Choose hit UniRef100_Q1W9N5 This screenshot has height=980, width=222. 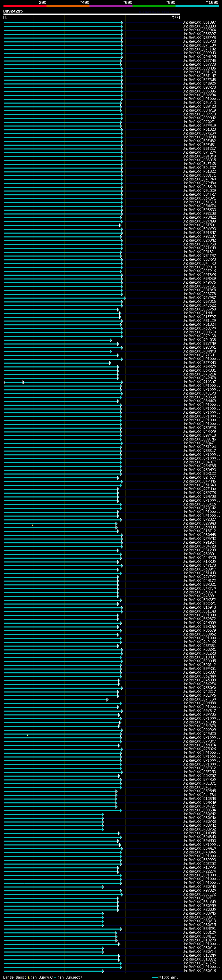click(x=199, y=833)
